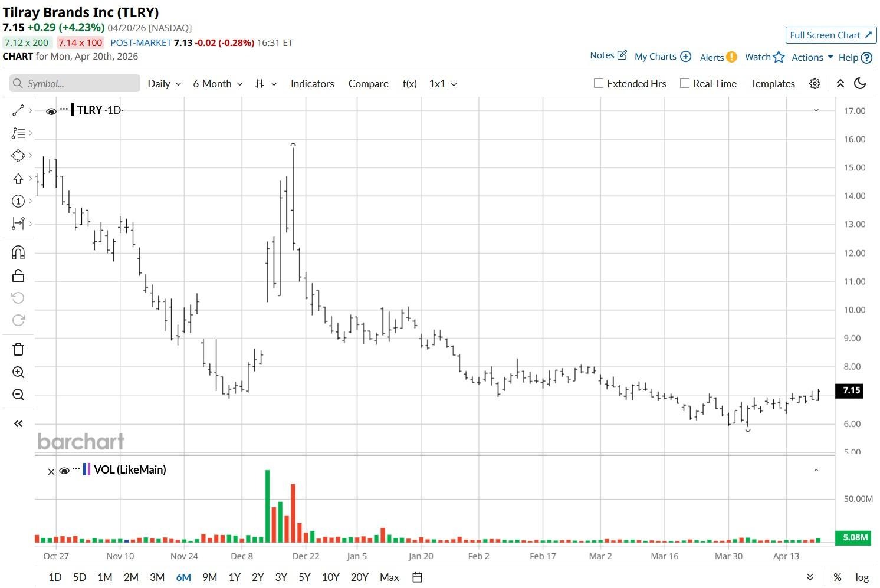
Task: Expand bottom bar double chevron down
Action: 810,577
